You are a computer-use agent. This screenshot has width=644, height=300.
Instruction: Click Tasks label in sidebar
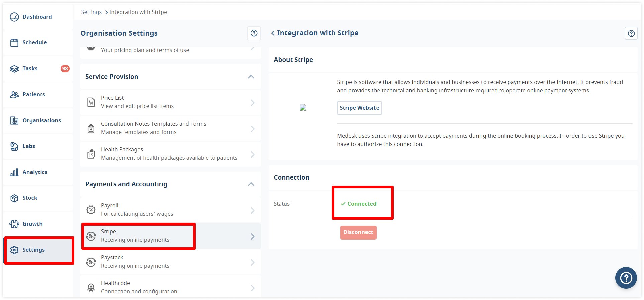30,69
